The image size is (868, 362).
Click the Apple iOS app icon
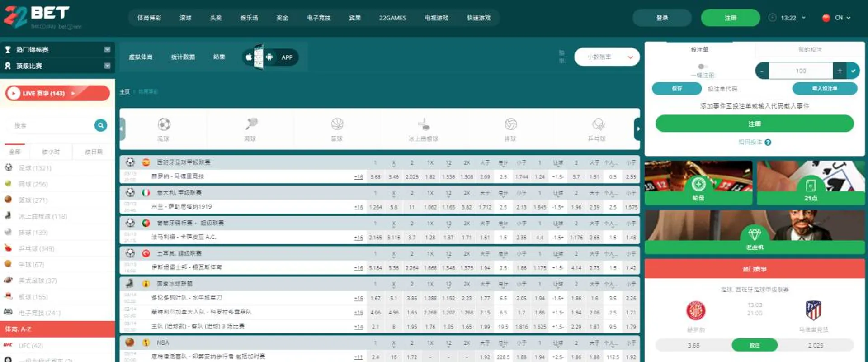coord(249,57)
